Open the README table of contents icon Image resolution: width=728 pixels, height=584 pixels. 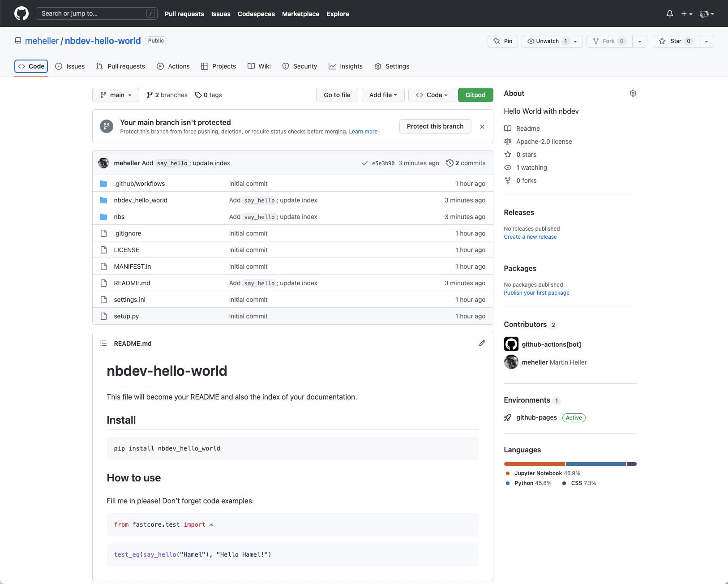tap(103, 343)
